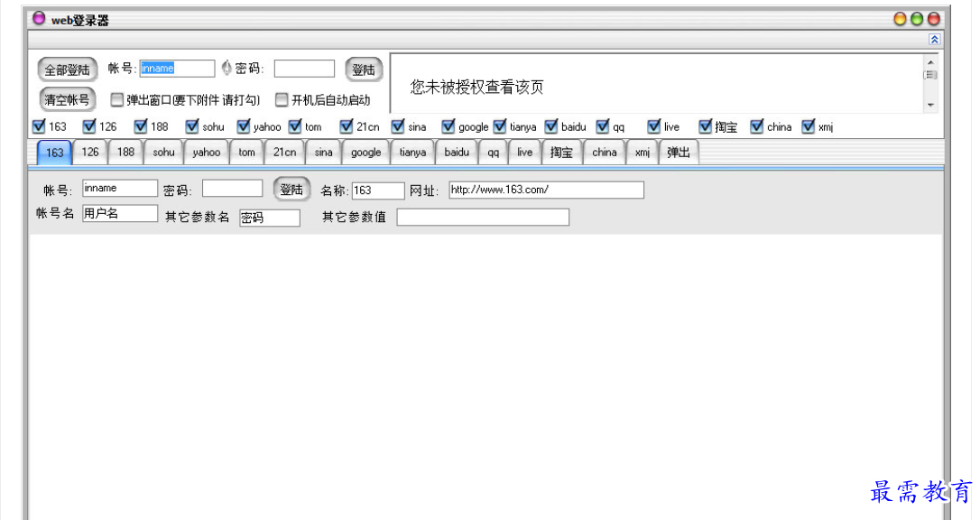Select the 163 tab
The height and width of the screenshot is (520, 980).
click(x=54, y=153)
